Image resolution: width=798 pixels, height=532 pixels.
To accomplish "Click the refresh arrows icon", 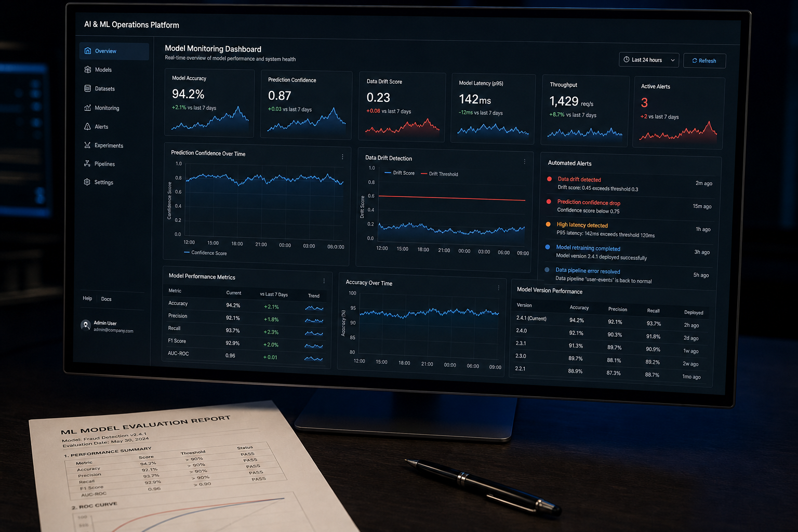I will [695, 61].
